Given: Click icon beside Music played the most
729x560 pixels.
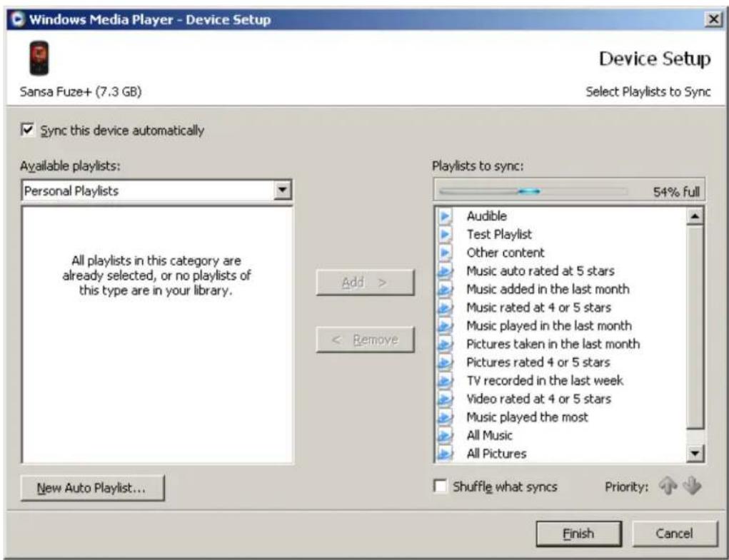Looking at the screenshot, I should (445, 417).
